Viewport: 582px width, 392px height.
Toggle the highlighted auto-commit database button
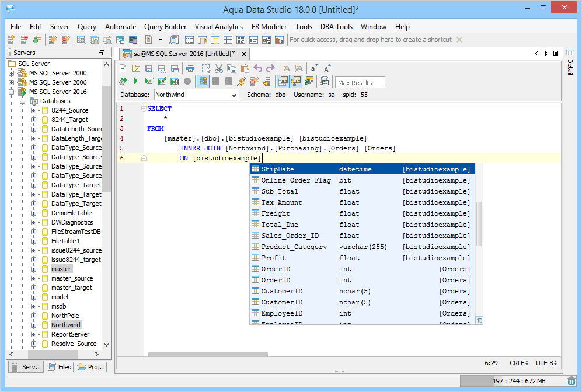coord(203,81)
